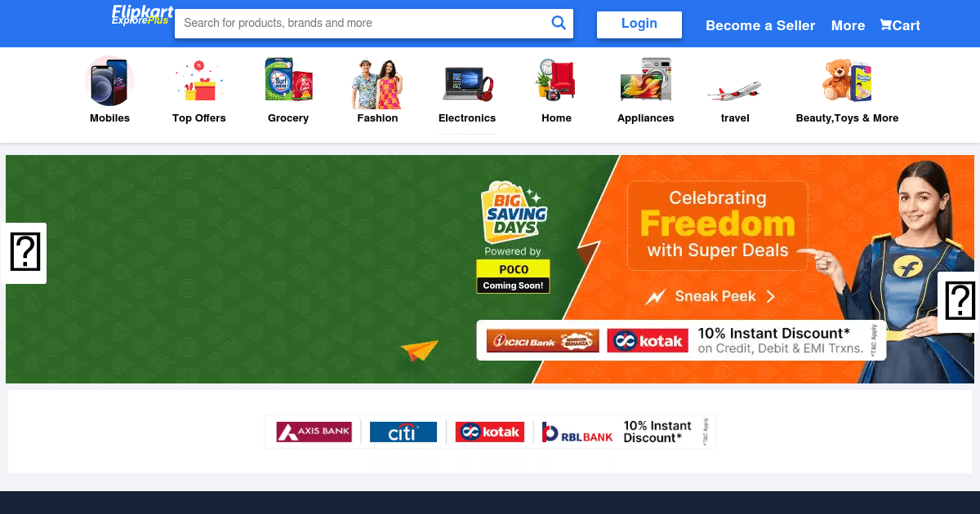The image size is (980, 514).
Task: Open the Fashion category icon
Action: click(377, 82)
